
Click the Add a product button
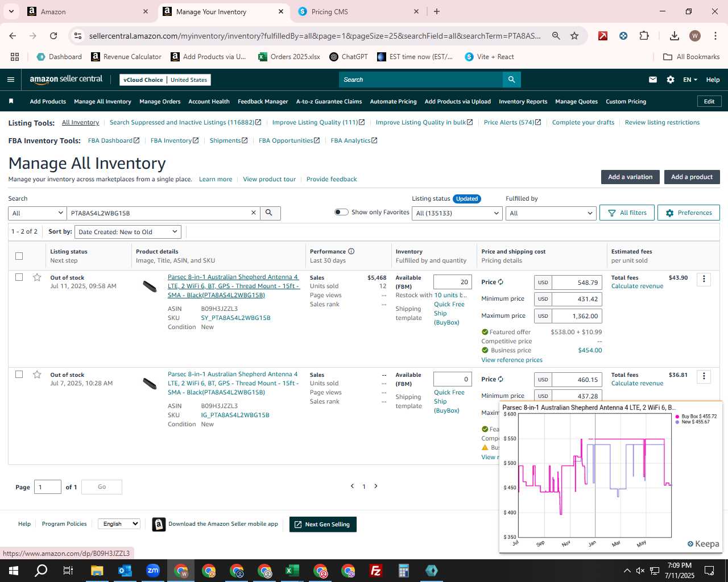692,177
